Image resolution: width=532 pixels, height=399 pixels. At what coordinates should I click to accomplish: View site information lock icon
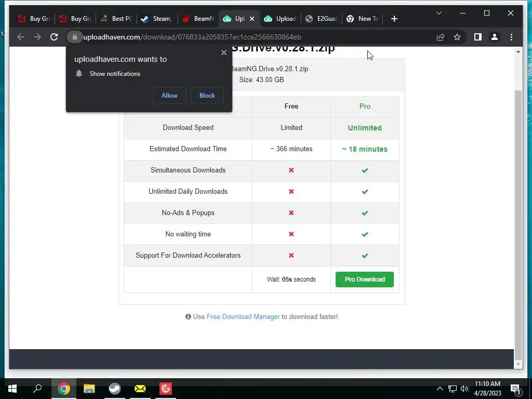coord(75,37)
